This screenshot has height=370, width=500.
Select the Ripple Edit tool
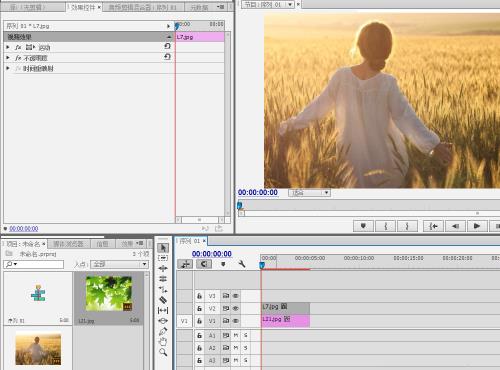[x=163, y=268]
